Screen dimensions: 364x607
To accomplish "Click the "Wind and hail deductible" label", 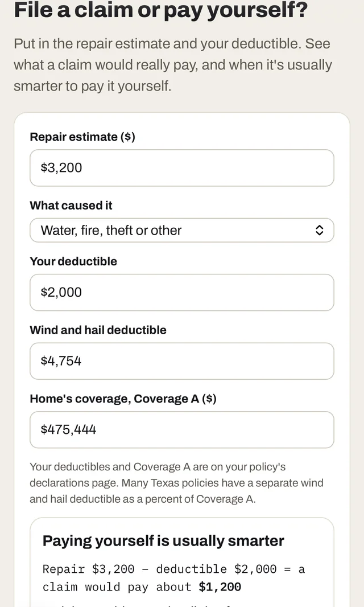I will click(x=98, y=330).
